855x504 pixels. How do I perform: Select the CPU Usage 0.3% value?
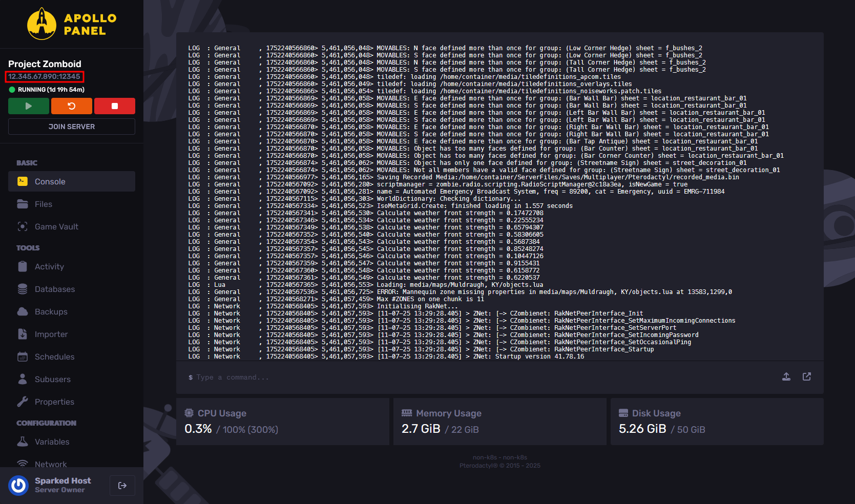(x=198, y=429)
